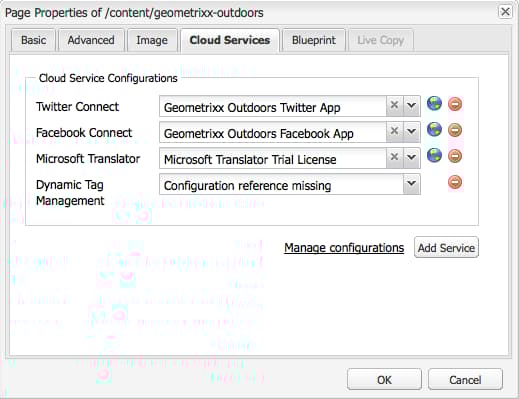This screenshot has height=399, width=519.
Task: Open Twitter Connect configuration via globe icon
Action: 434,104
